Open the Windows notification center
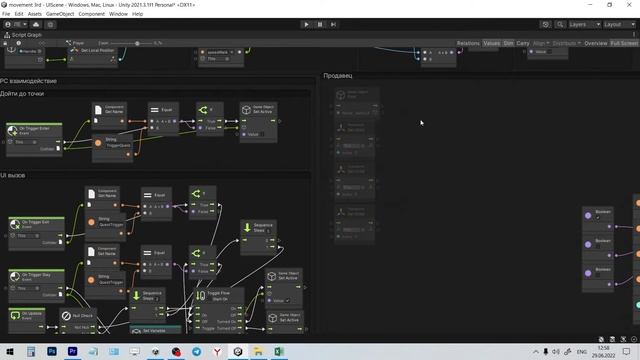640x360 pixels. point(627,351)
